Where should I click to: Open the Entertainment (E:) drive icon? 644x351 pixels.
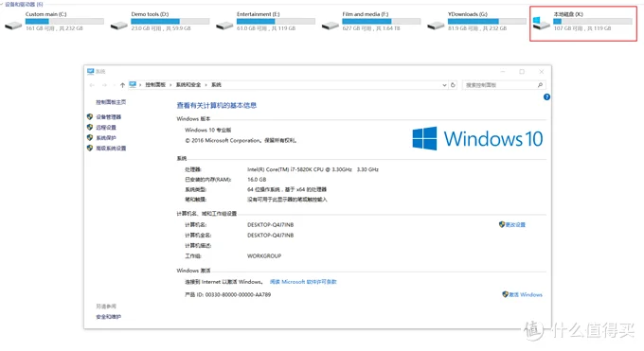coord(224,26)
